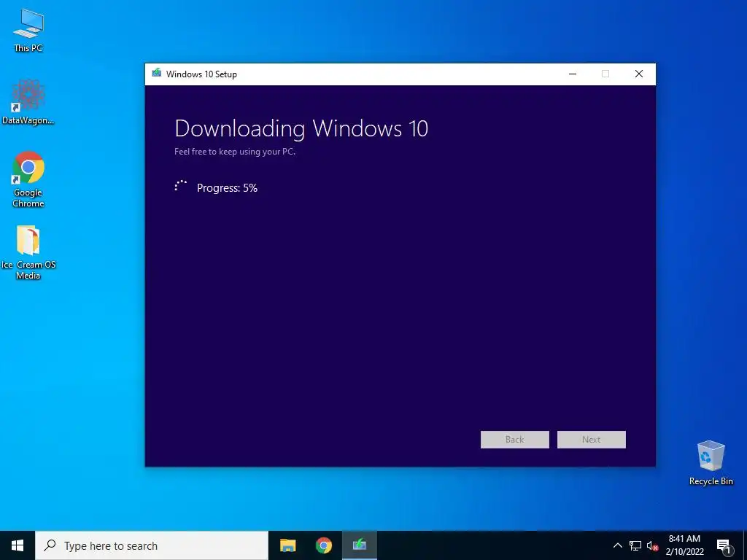
Task: Click the maximize button in Setup window
Action: point(605,74)
